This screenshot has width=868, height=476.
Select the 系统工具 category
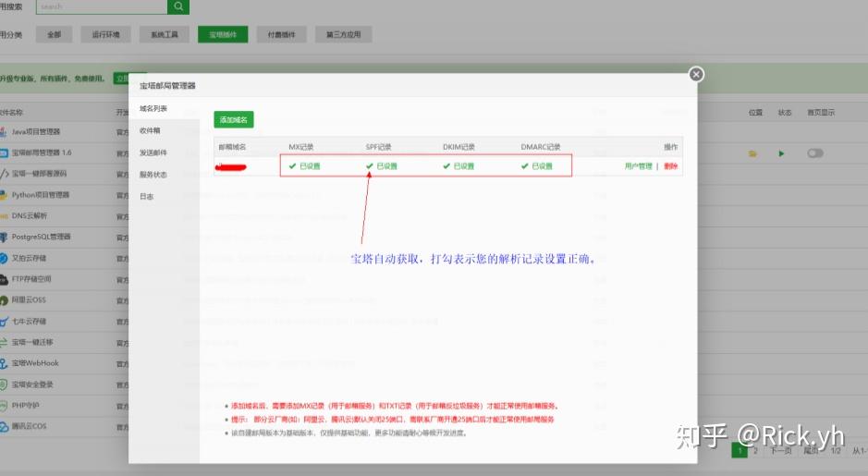[x=165, y=34]
